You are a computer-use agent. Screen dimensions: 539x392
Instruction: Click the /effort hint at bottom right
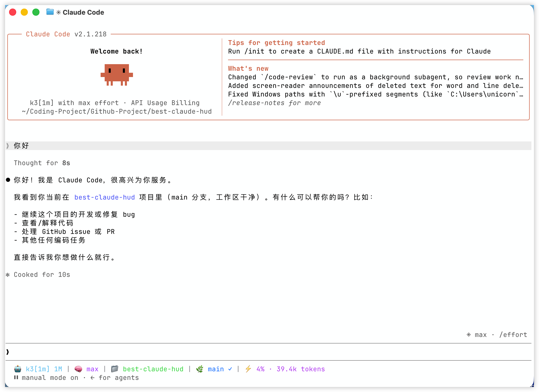point(513,335)
